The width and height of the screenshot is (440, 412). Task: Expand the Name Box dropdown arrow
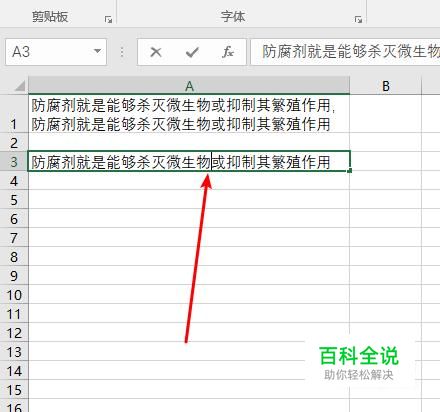coord(97,51)
